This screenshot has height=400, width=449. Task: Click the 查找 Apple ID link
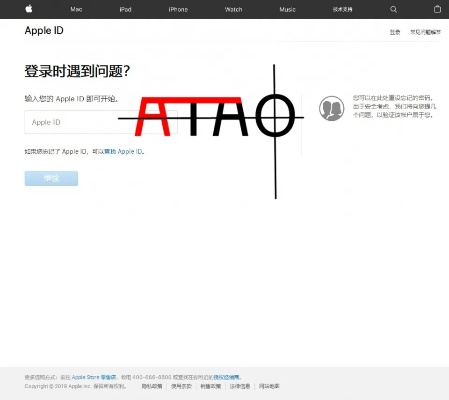coord(123,152)
